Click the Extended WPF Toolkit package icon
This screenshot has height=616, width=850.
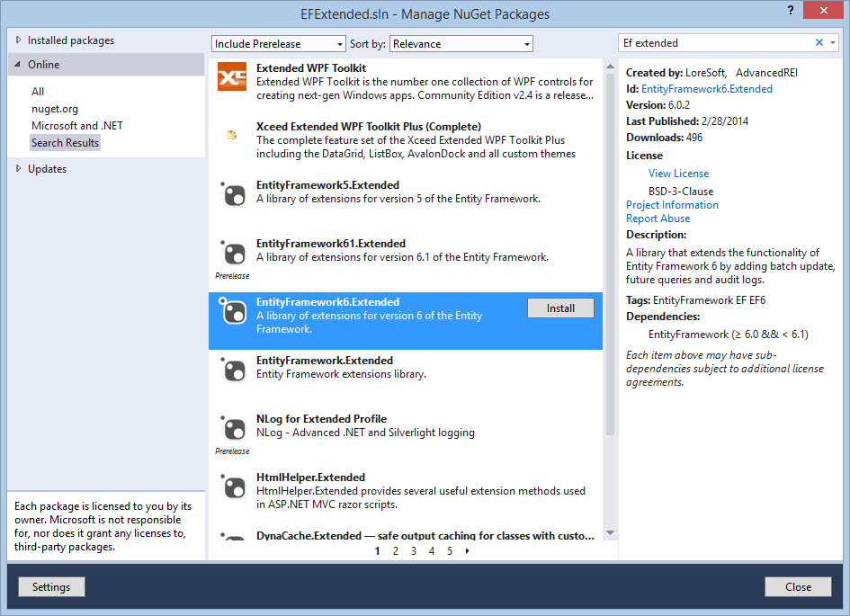pos(231,76)
